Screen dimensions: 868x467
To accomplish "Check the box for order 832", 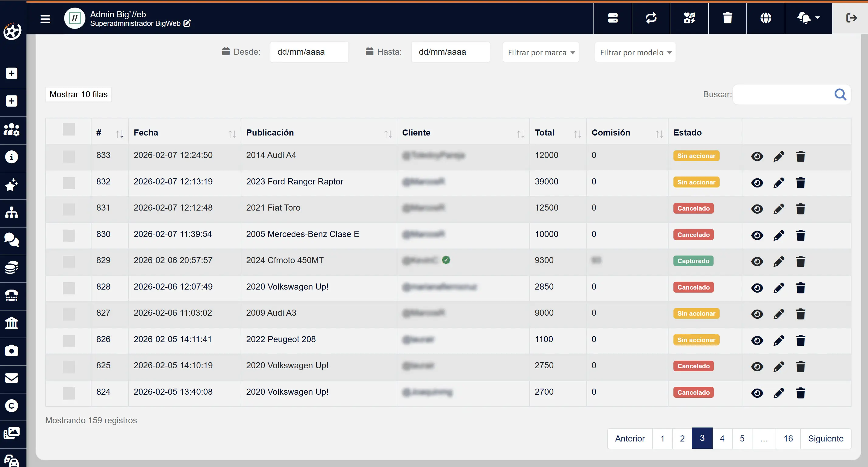I will 69,183.
